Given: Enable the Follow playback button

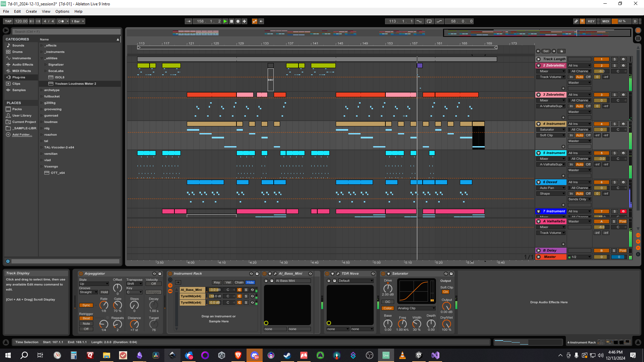Looking at the screenshot, I should click(189, 21).
